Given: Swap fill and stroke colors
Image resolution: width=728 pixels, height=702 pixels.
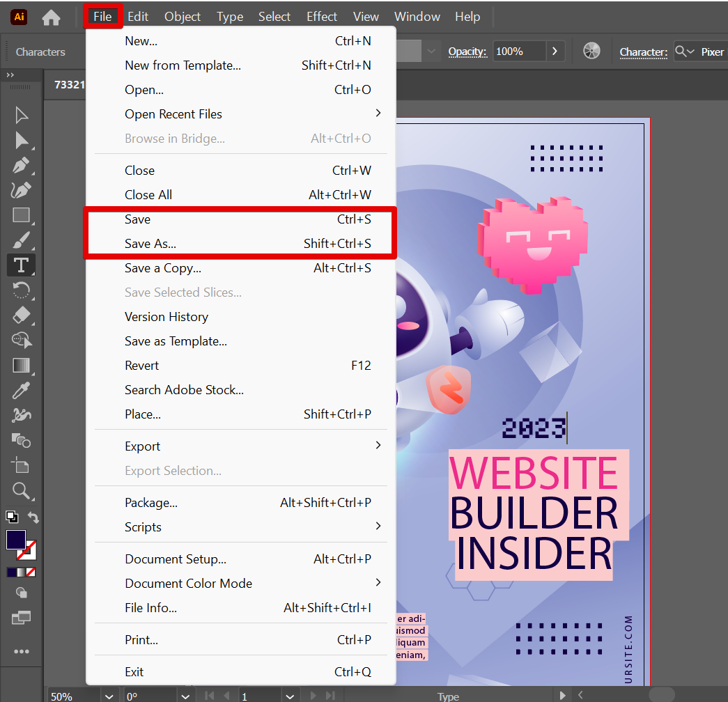Looking at the screenshot, I should (x=33, y=517).
